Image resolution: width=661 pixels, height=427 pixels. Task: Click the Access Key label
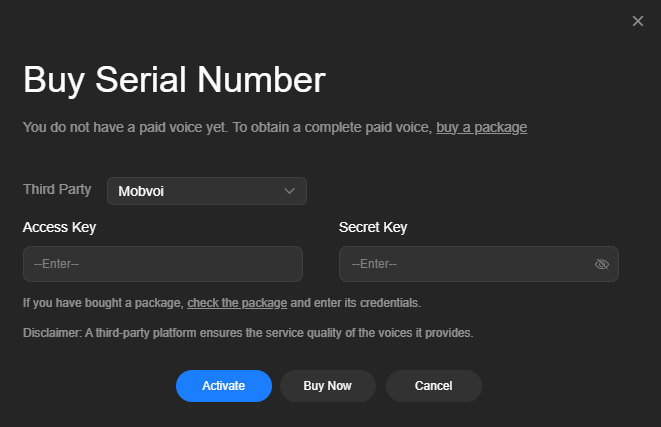(59, 227)
